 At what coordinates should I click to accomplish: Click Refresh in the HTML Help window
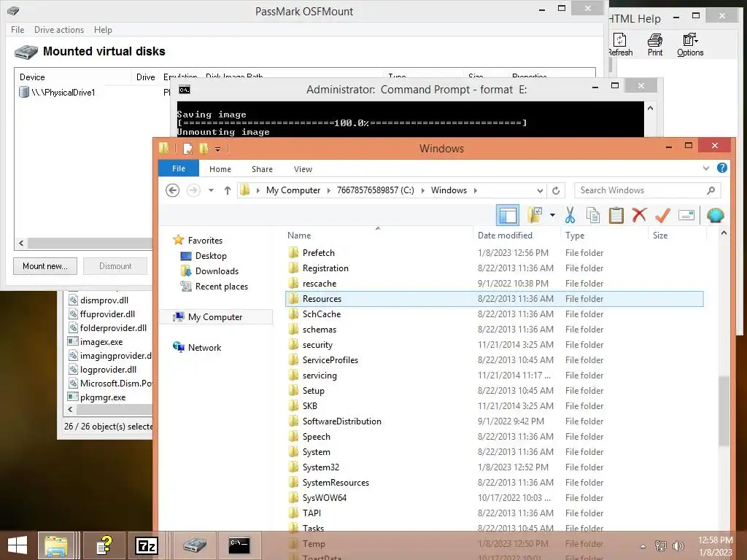tap(620, 44)
